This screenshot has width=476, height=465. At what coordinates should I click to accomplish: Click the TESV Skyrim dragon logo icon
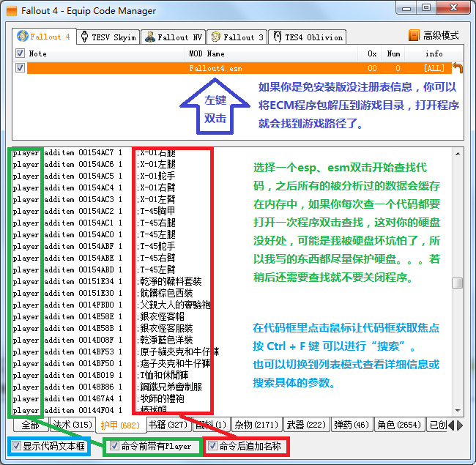click(85, 37)
